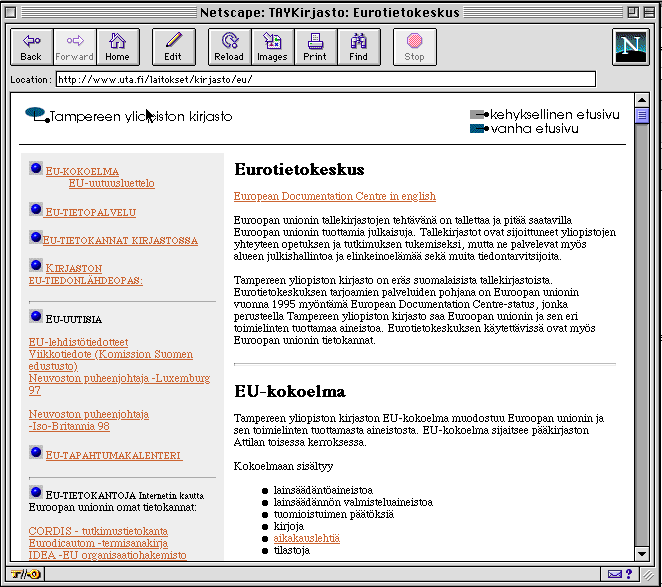
Task: Click the Stop loading button
Action: point(415,47)
